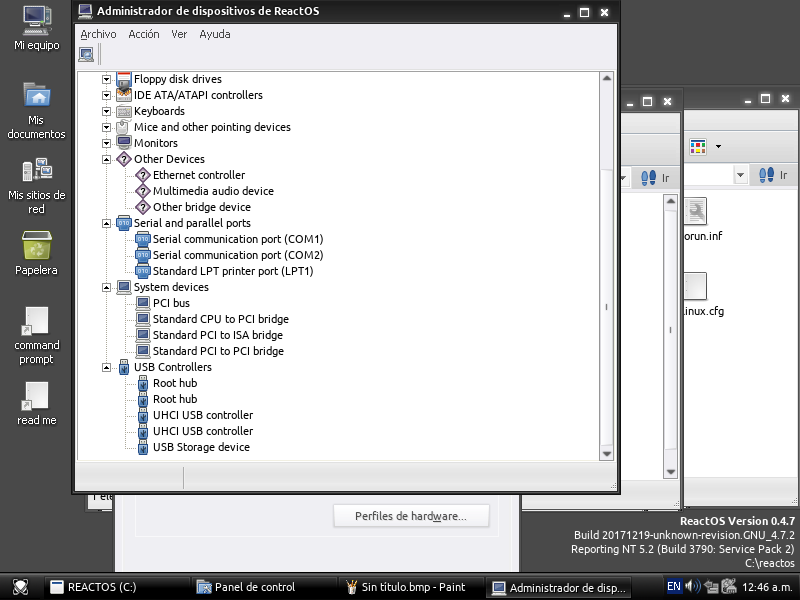Open the Ayuda menu

click(x=215, y=34)
